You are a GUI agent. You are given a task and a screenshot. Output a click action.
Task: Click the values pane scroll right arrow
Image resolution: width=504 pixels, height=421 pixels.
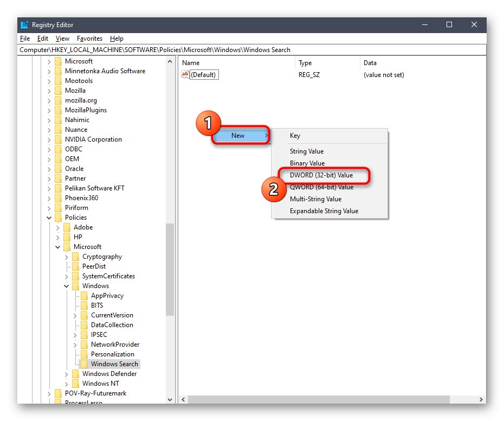pyautogui.click(x=481, y=399)
